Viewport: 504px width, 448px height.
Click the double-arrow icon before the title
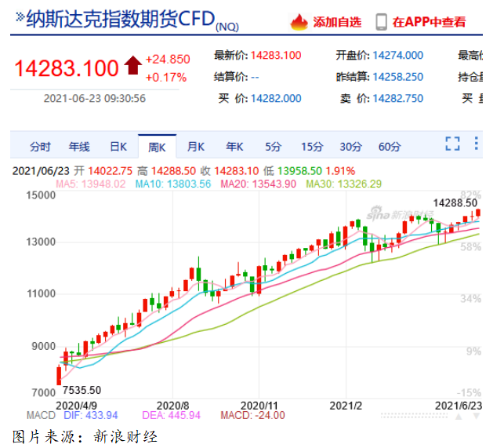[20, 16]
